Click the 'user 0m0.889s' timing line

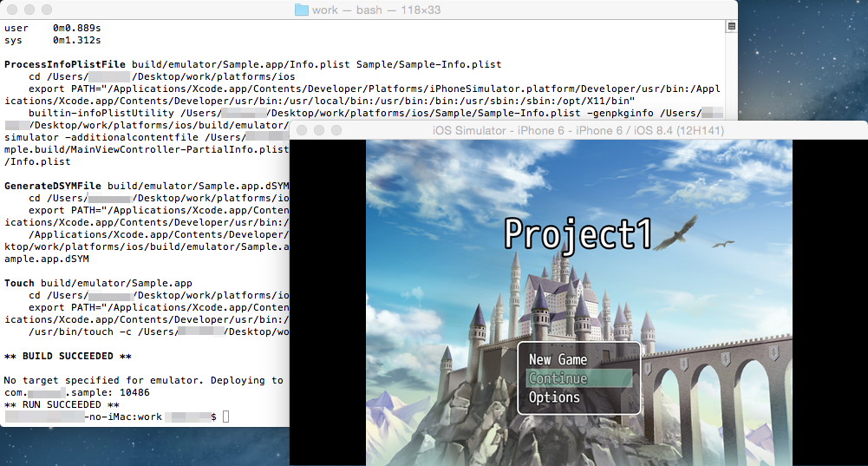click(53, 28)
